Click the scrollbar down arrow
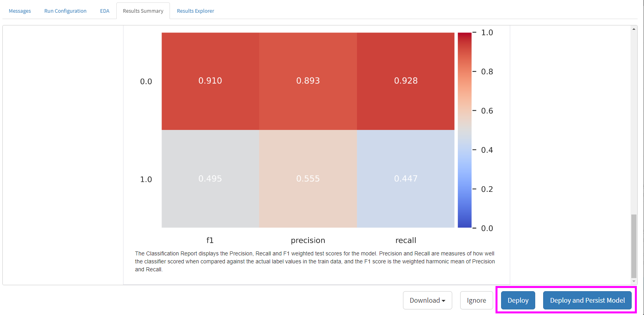The width and height of the screenshot is (644, 315). (634, 281)
